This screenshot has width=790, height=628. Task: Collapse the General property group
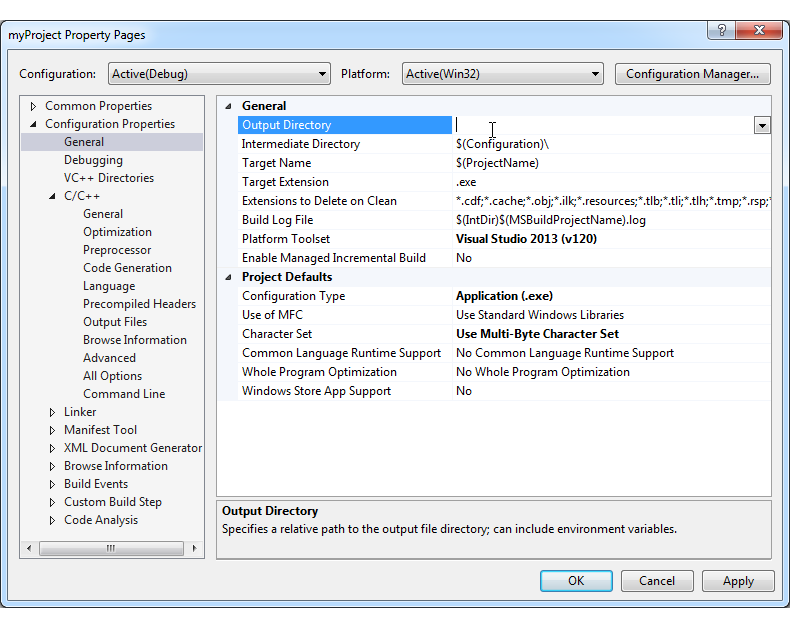click(x=228, y=106)
